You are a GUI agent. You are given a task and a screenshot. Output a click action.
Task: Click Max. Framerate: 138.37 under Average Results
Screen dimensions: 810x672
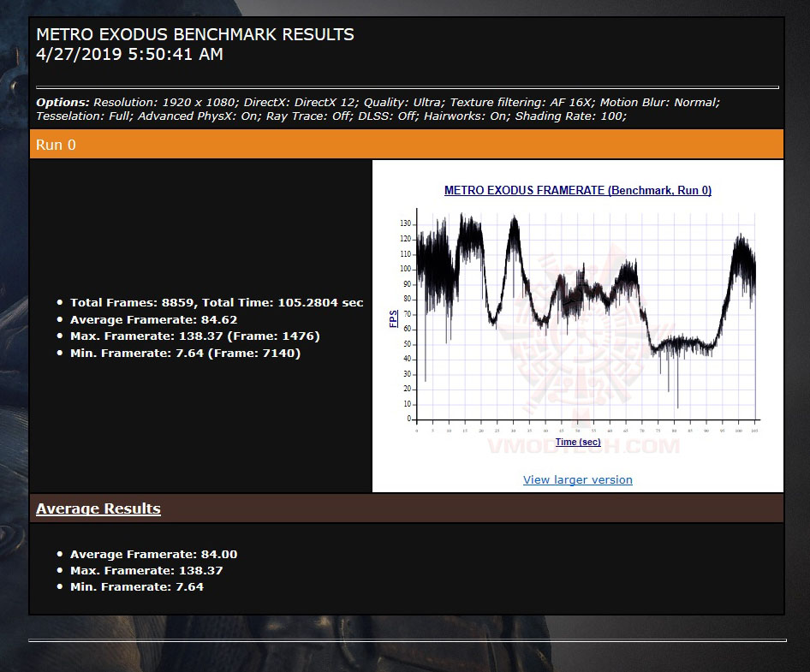[x=146, y=571]
